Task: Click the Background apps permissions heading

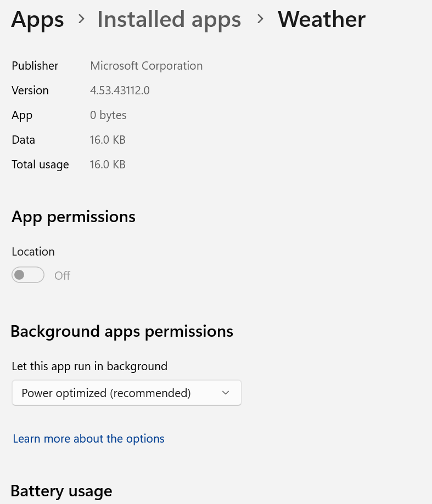Action: point(122,331)
